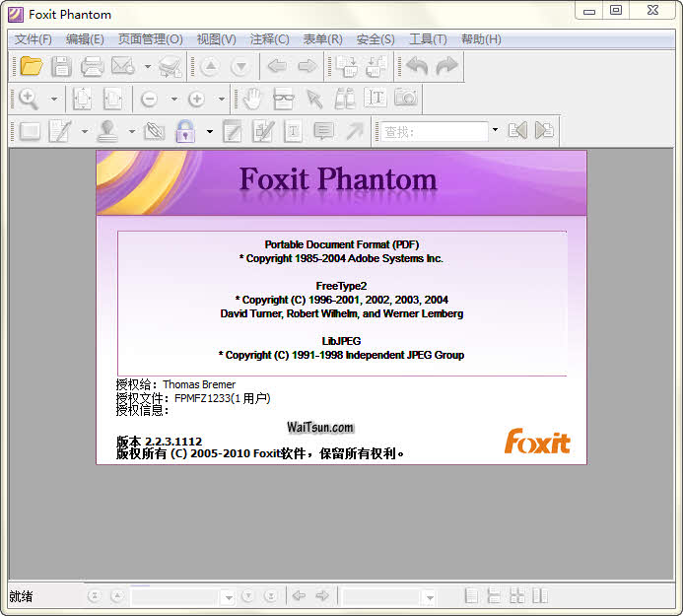Click the padlock security icon
The height and width of the screenshot is (616, 683).
(x=184, y=131)
